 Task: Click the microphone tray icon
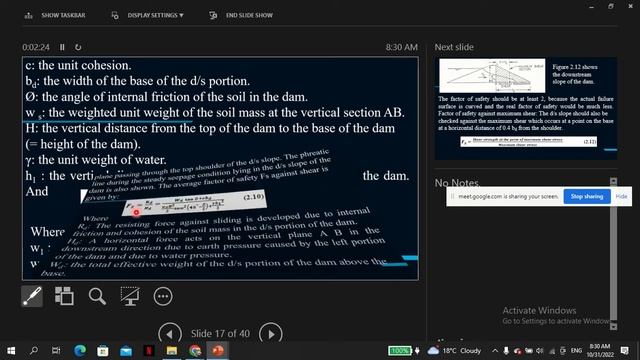point(506,351)
